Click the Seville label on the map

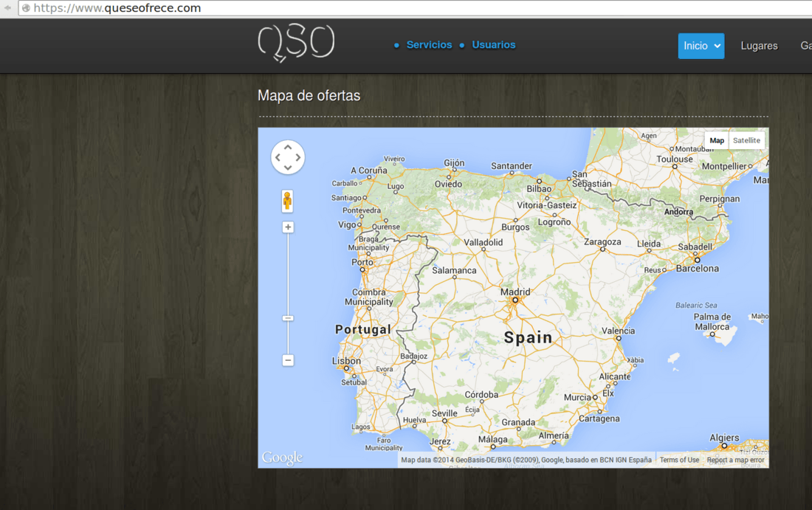point(444,413)
